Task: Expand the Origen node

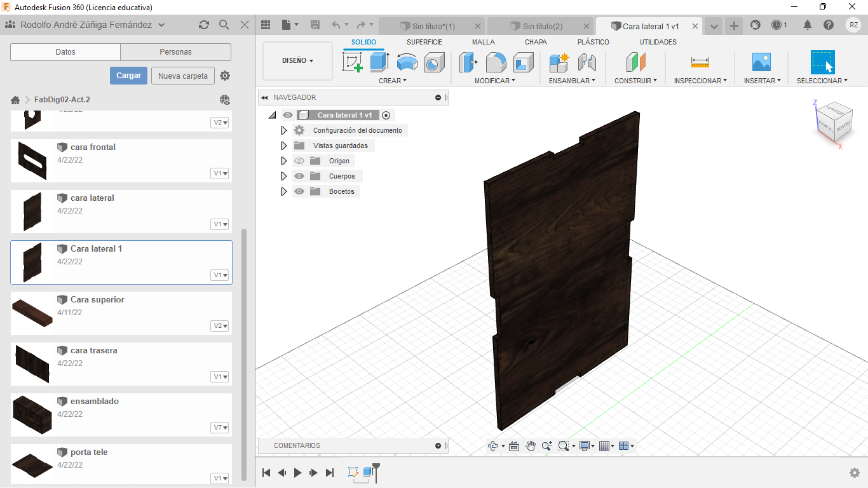Action: click(x=284, y=161)
